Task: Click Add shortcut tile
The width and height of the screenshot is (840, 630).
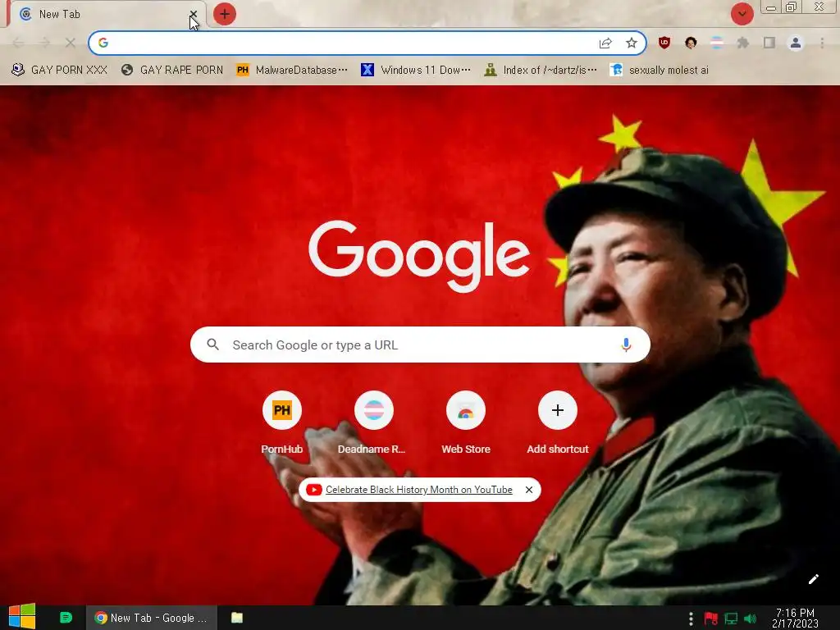Action: point(557,423)
